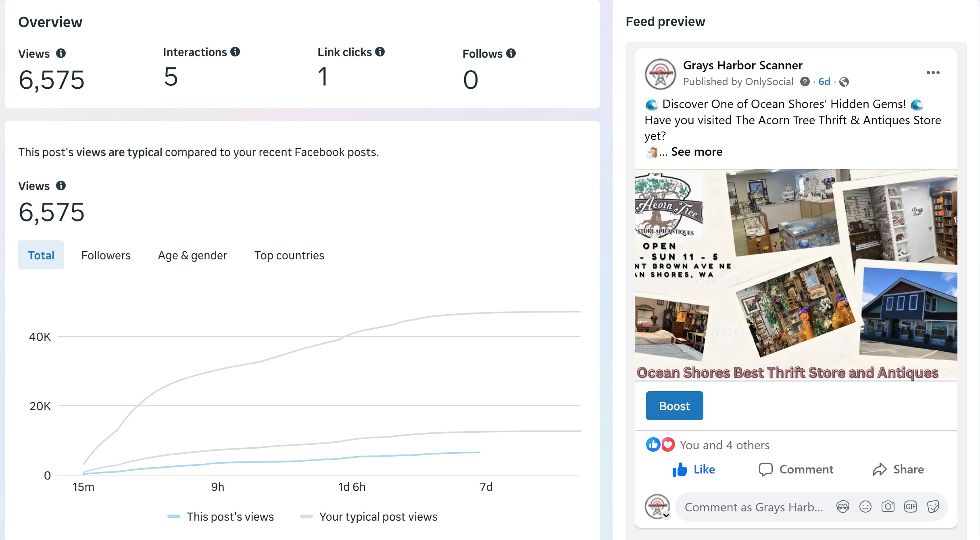The height and width of the screenshot is (540, 980).
Task: Click the info icon beside Link clicks
Action: pos(380,52)
